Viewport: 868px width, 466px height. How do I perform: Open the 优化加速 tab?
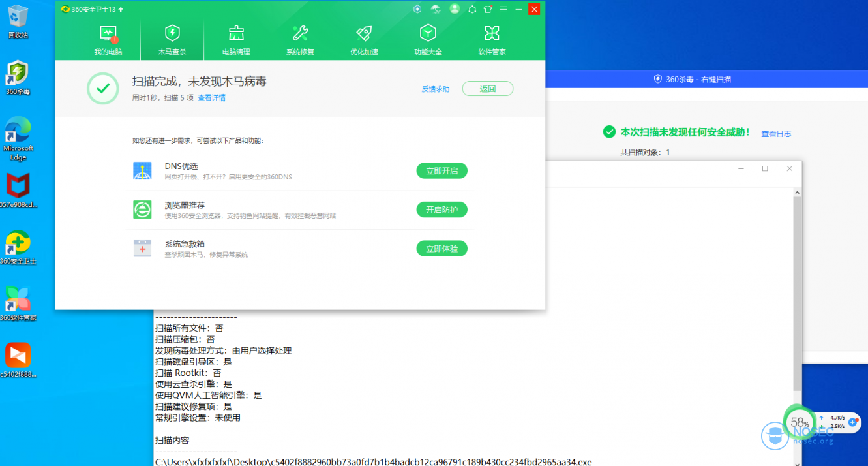364,40
